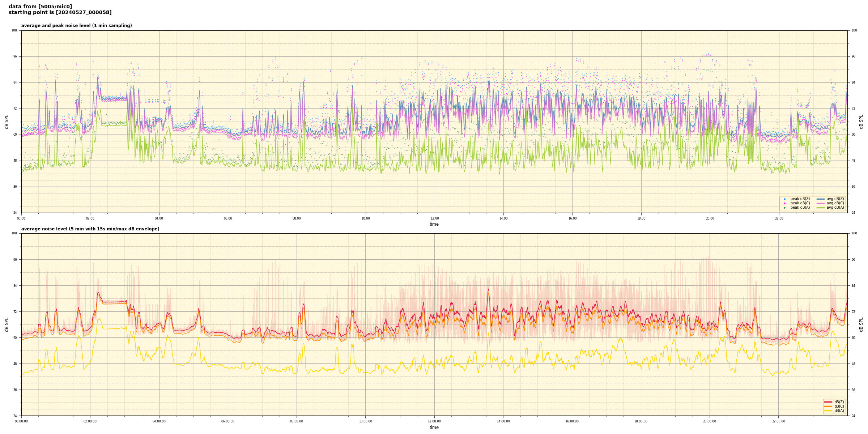This screenshot has height=434, width=868.
Task: Click the 12:00 tick label on upper chart
Action: pos(434,218)
